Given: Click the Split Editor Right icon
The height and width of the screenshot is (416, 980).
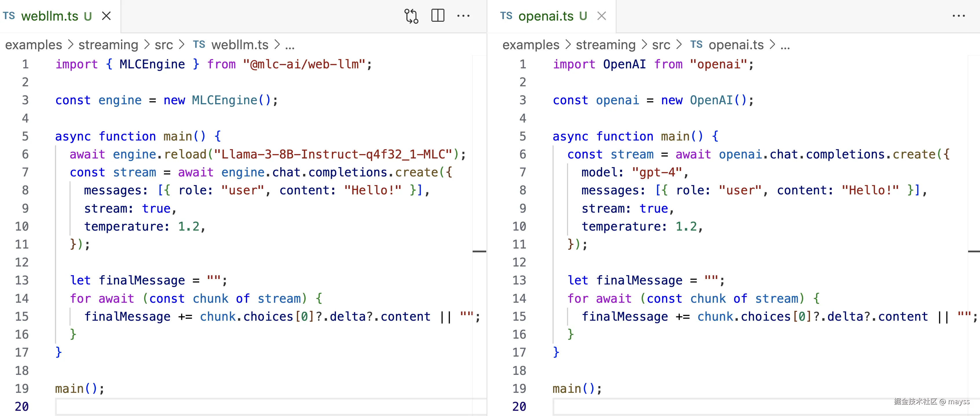Looking at the screenshot, I should 438,16.
